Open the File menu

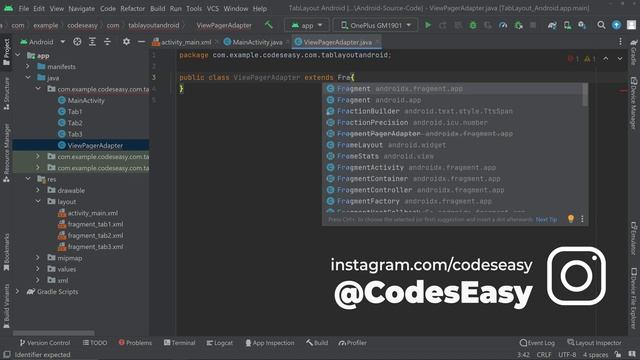[24, 8]
